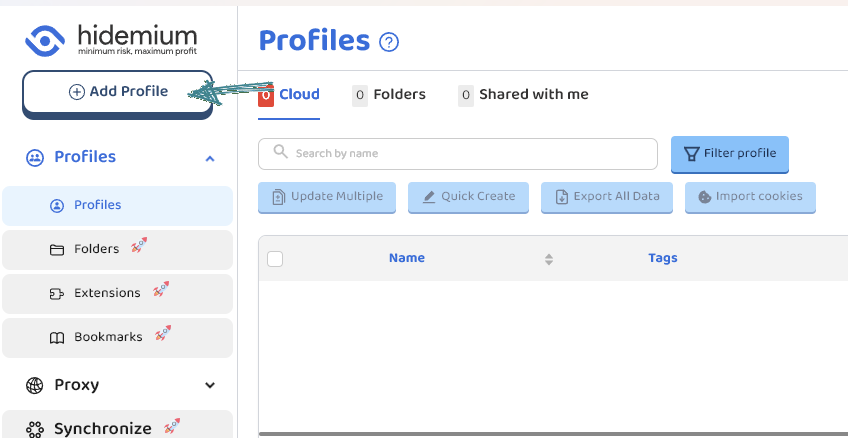The image size is (848, 438).
Task: Sort the table by Name column arrows
Action: (548, 259)
